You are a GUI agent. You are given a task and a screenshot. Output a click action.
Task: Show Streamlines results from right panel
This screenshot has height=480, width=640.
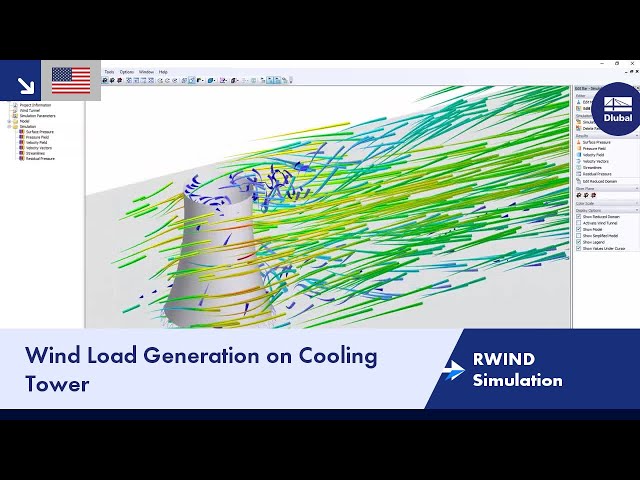click(592, 167)
